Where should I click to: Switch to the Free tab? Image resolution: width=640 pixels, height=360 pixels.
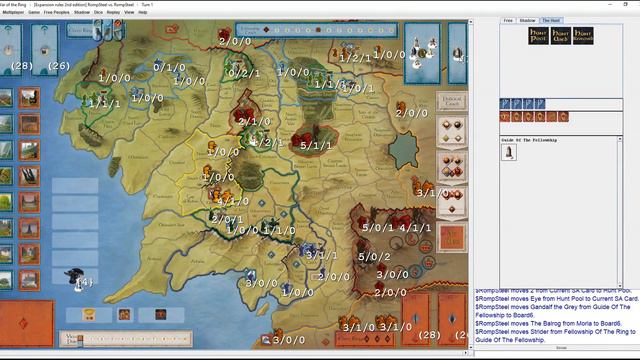pos(508,20)
